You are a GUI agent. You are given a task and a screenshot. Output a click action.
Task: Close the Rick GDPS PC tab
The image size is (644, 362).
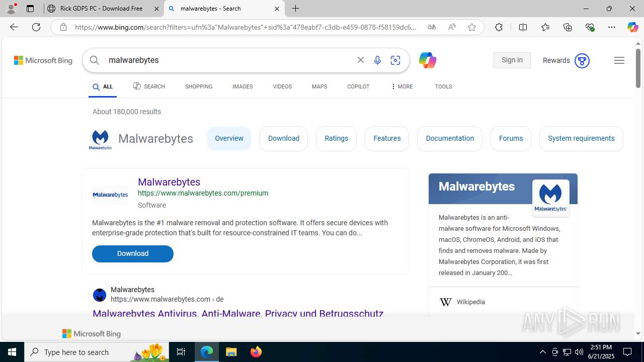point(156,9)
